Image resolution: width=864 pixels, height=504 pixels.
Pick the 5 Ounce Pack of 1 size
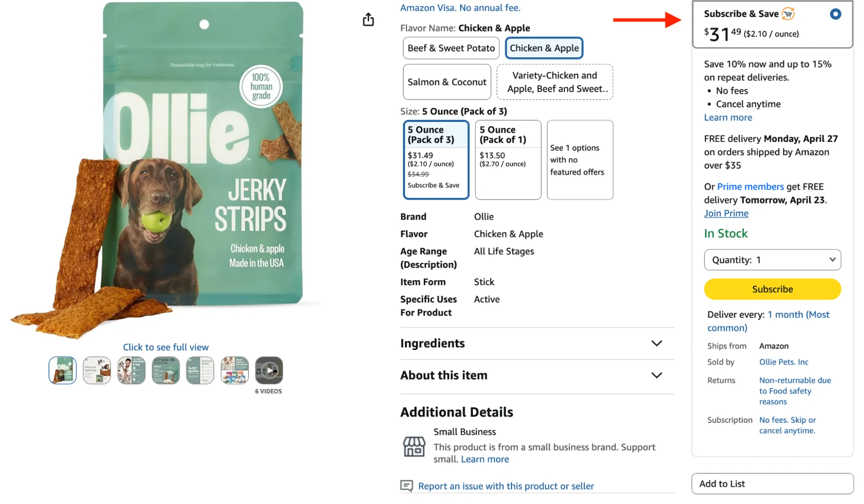pos(508,159)
